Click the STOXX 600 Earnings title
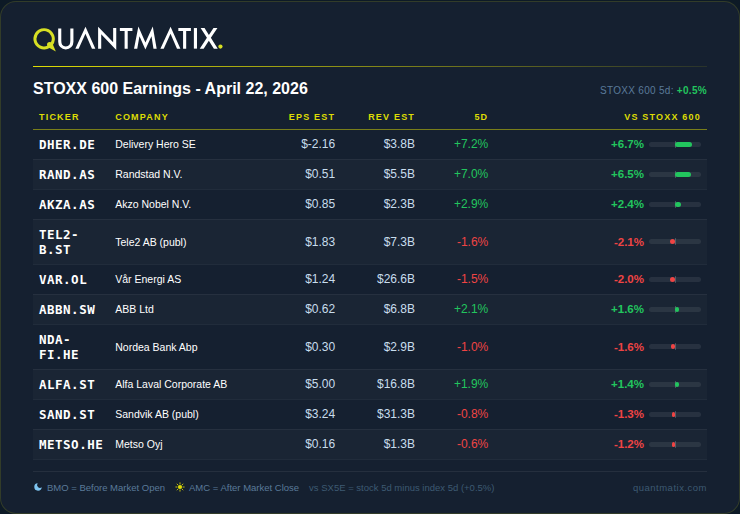 (170, 88)
